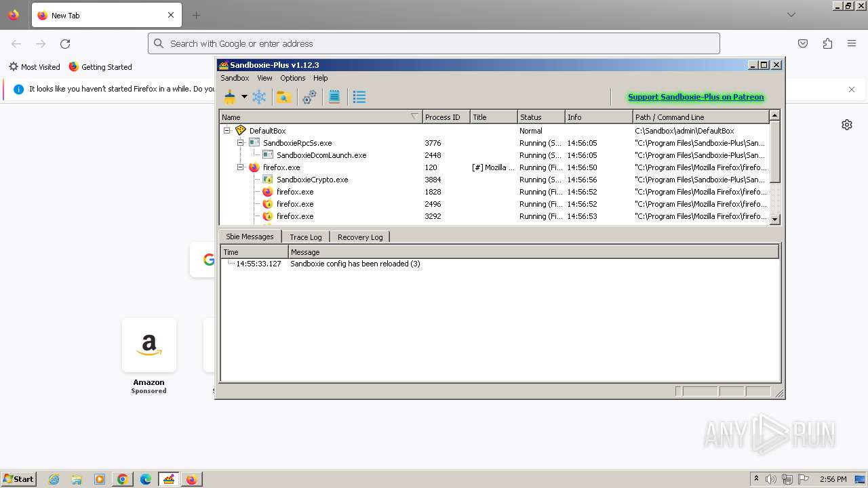Image resolution: width=868 pixels, height=488 pixels.
Task: Click the list view toolbar icon
Action: click(359, 97)
